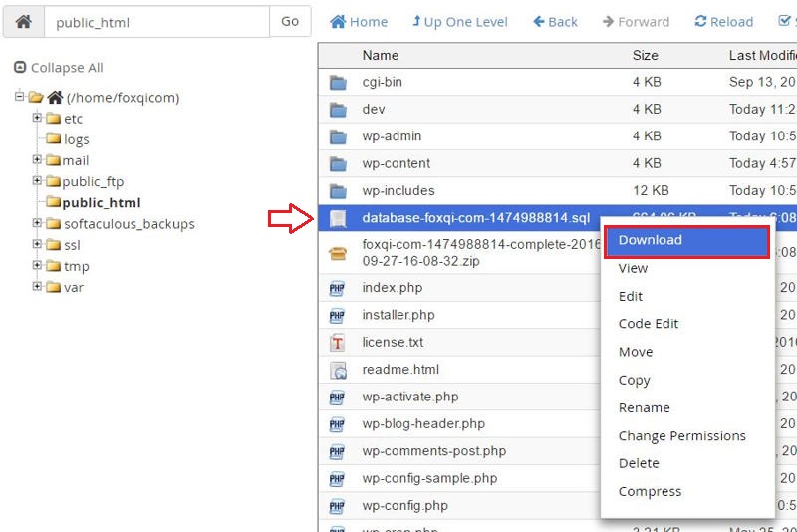This screenshot has width=797, height=532.
Task: Select the (/home/foxqicom) root tree item
Action: point(123,97)
